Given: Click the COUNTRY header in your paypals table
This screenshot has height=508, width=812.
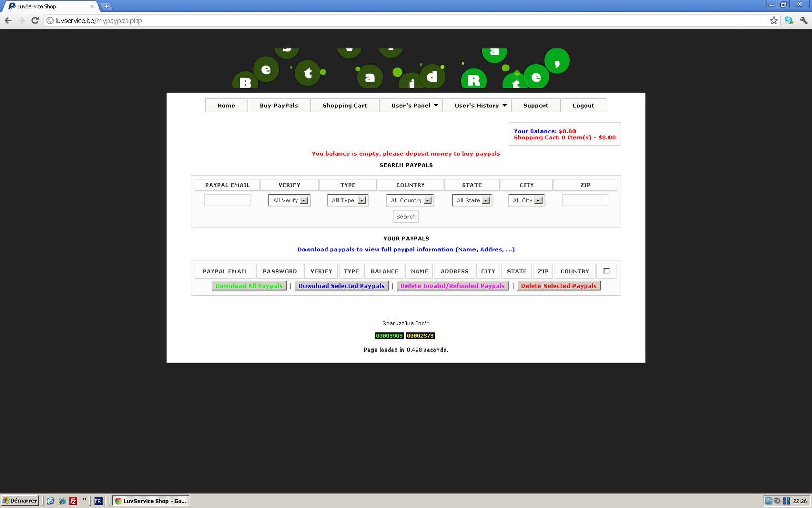Looking at the screenshot, I should 575,271.
